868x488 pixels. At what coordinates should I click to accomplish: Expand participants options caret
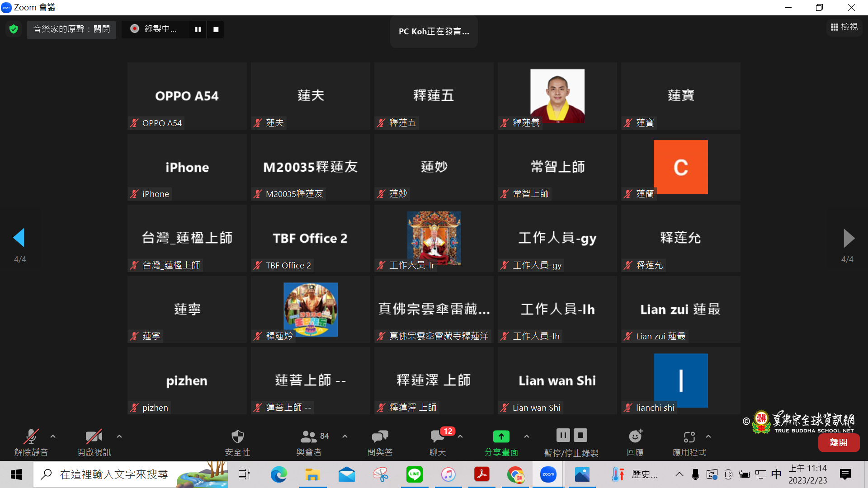(x=345, y=436)
